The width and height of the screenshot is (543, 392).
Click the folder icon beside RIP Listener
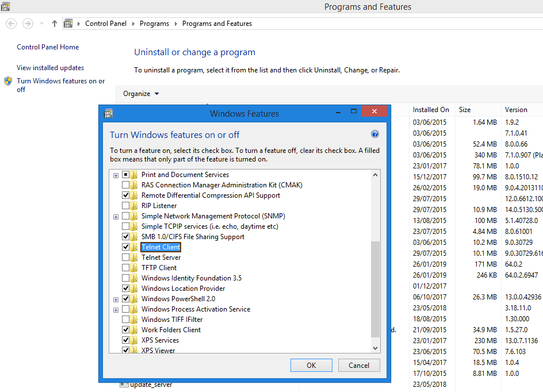134,206
